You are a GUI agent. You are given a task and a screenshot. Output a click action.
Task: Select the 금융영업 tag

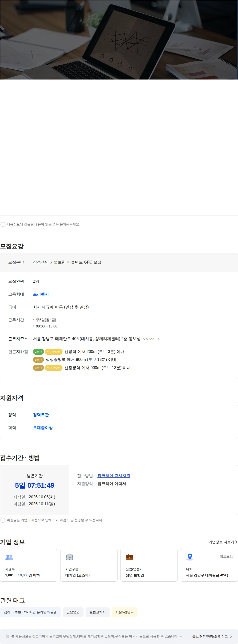(73, 612)
